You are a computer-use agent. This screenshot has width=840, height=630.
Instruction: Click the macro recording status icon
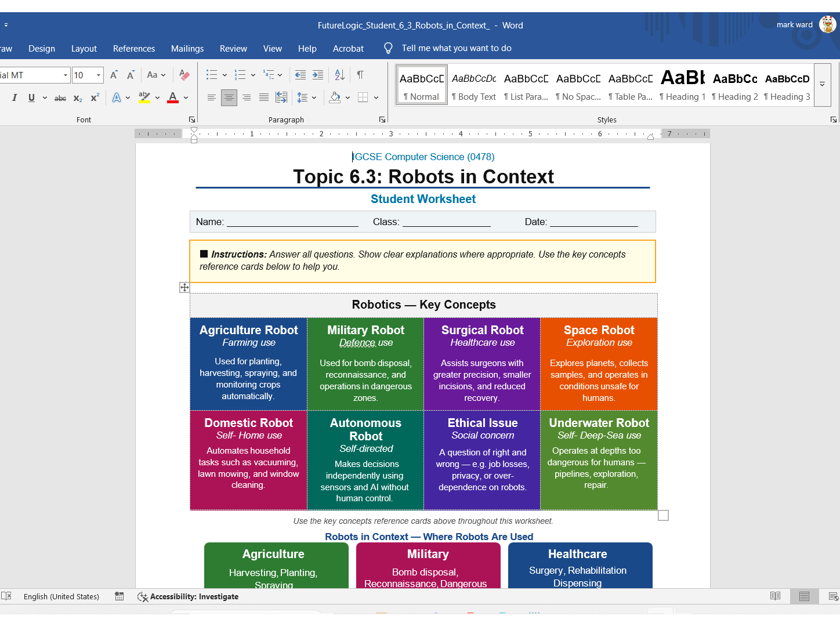[x=119, y=596]
